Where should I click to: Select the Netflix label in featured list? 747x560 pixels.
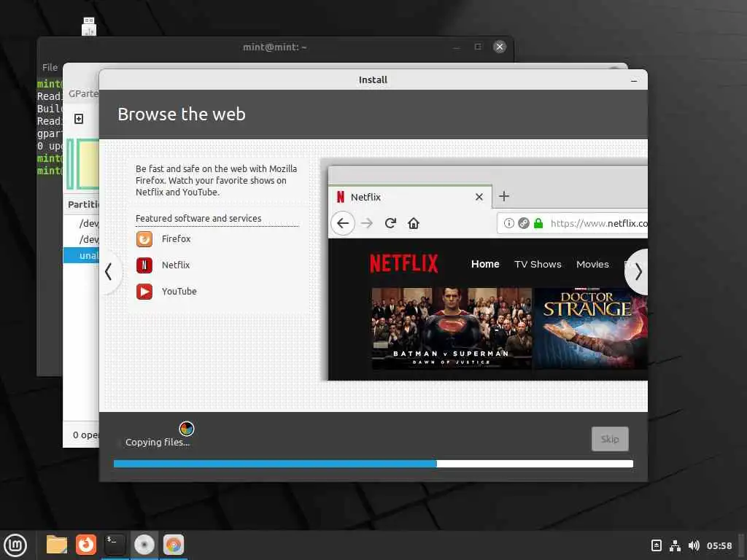click(x=175, y=265)
